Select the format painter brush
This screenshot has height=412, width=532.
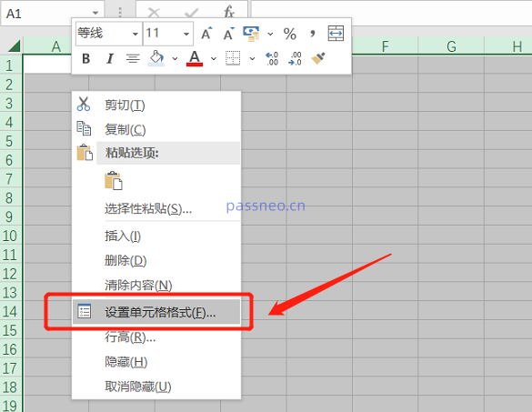318,58
